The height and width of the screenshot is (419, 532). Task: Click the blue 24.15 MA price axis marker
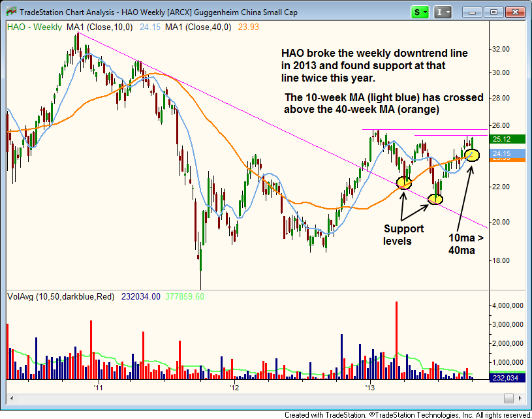pyautogui.click(x=507, y=153)
